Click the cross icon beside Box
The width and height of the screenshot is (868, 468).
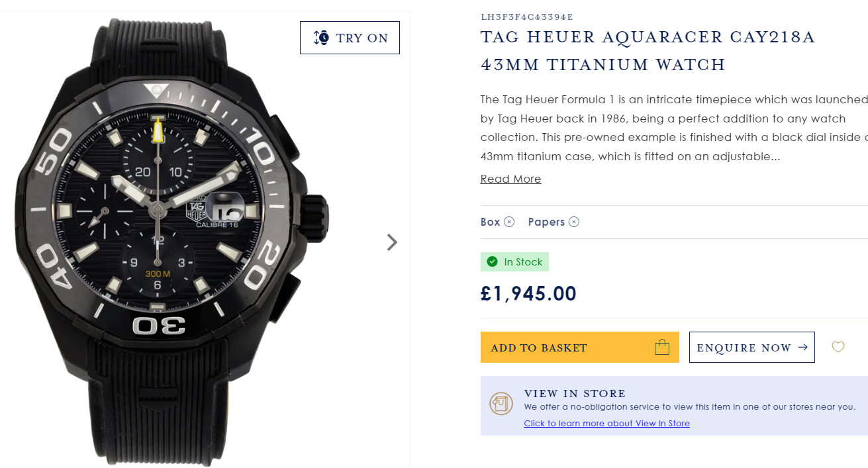tap(509, 222)
